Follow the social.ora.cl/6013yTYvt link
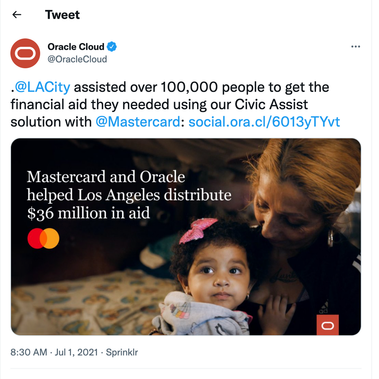 [x=264, y=122]
